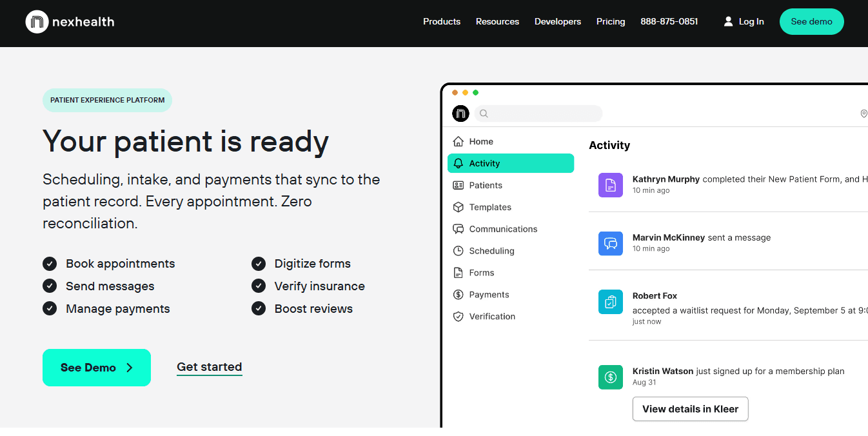Click the Boost reviews feature text
The height and width of the screenshot is (436, 868).
(x=313, y=308)
